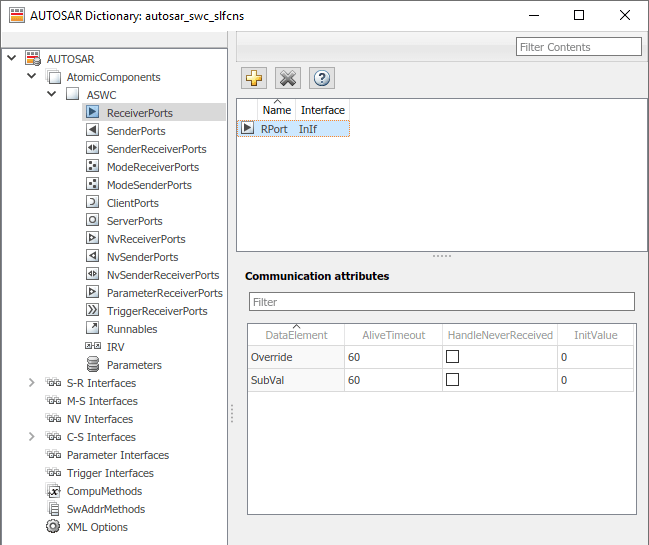The height and width of the screenshot is (545, 649).
Task: Click the AliveTimeout column header
Action: pyautogui.click(x=393, y=335)
